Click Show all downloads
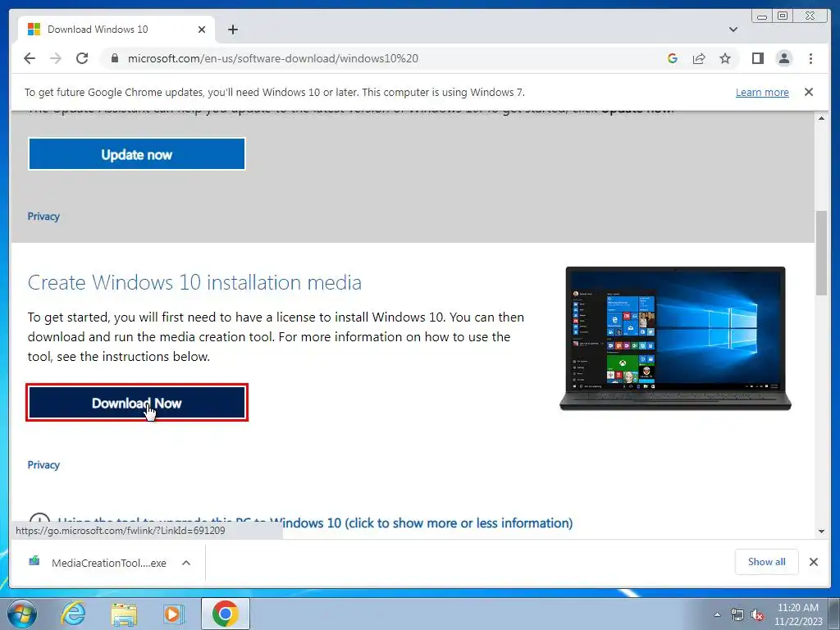This screenshot has height=630, width=840. (767, 561)
